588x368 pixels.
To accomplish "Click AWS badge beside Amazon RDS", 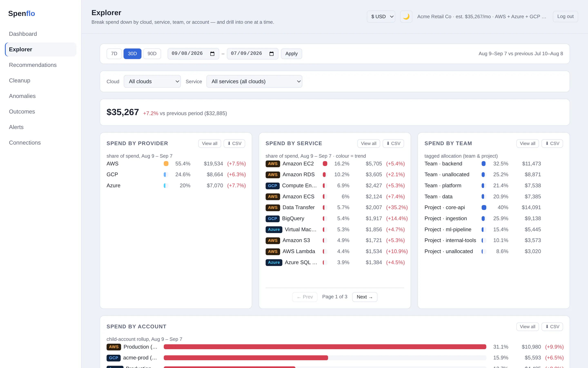I will click(273, 175).
